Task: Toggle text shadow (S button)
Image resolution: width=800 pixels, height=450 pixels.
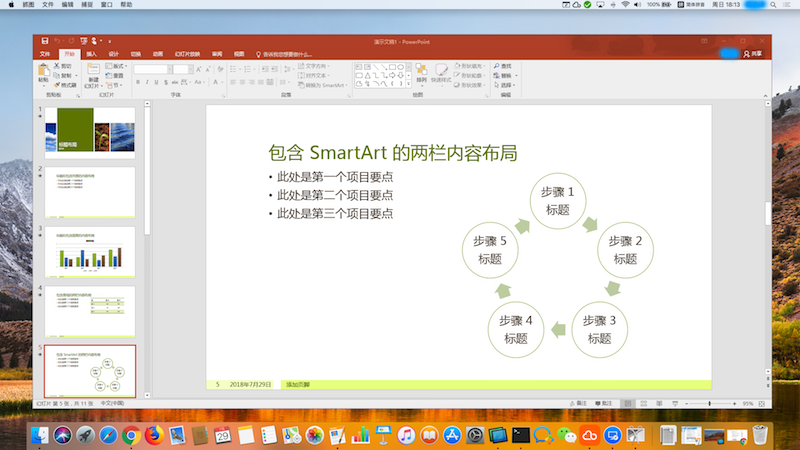Action: coord(166,82)
